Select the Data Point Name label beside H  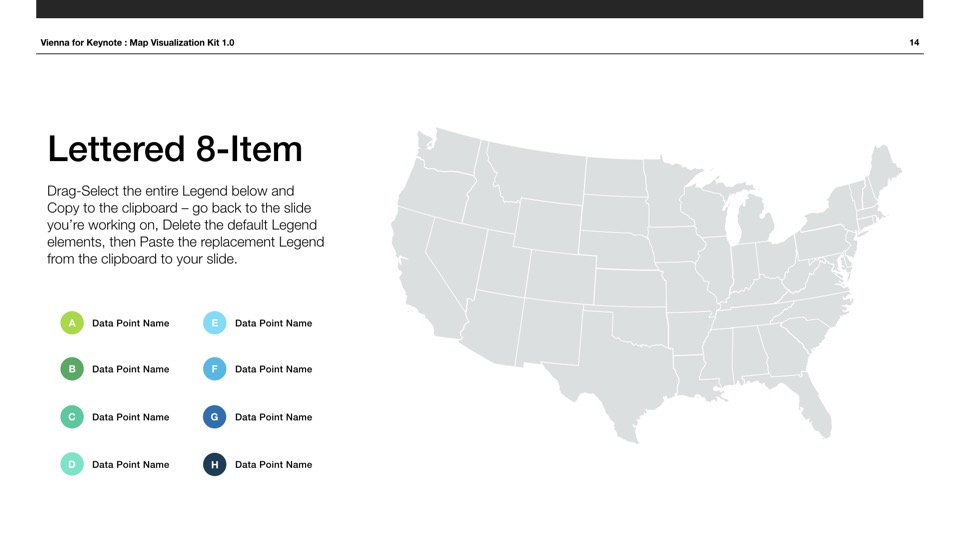tap(273, 464)
